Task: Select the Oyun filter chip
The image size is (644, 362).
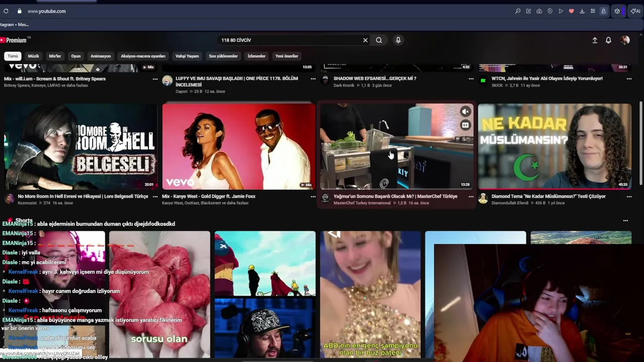Action: 75,56
